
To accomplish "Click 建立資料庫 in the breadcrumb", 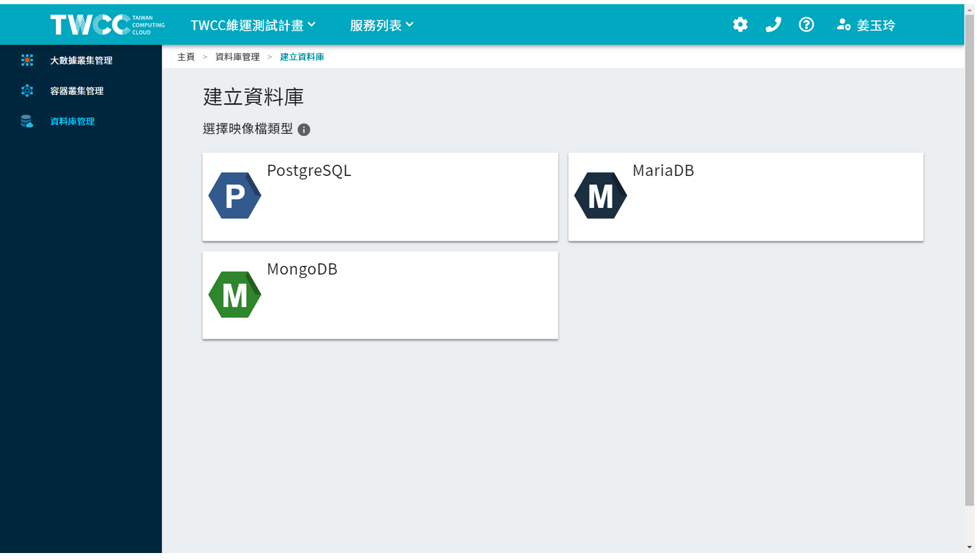I will pyautogui.click(x=302, y=57).
